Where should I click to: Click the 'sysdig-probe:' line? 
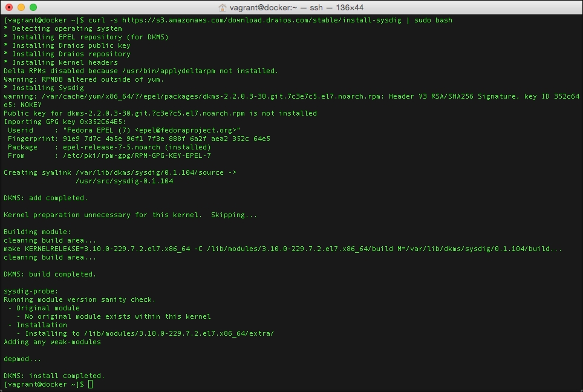[x=31, y=291]
